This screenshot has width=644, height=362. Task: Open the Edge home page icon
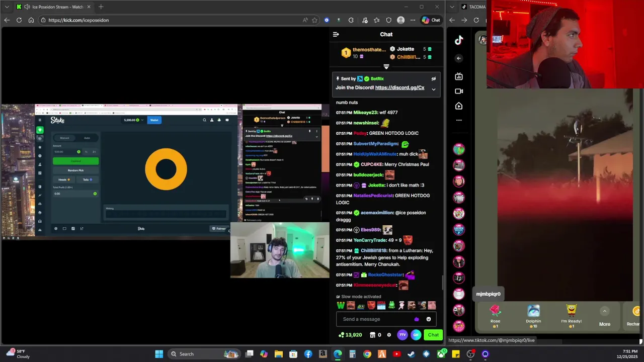(31, 20)
